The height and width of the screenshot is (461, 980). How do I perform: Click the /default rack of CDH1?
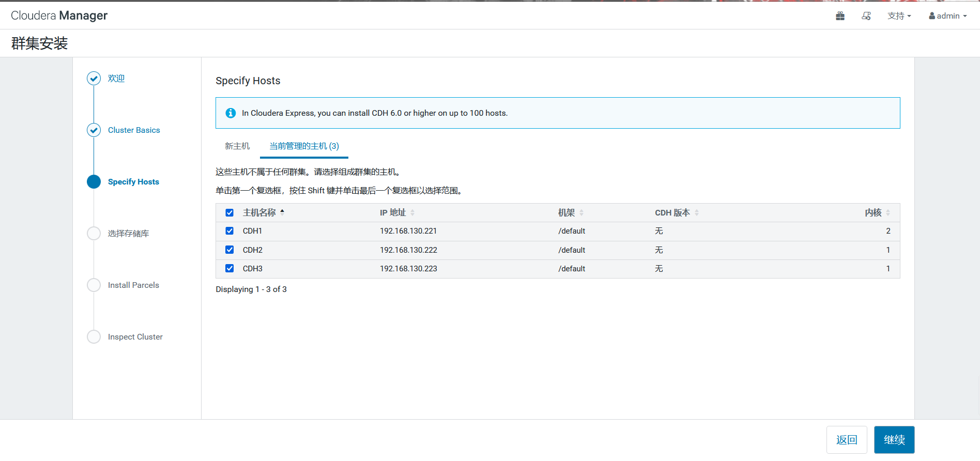pos(572,231)
